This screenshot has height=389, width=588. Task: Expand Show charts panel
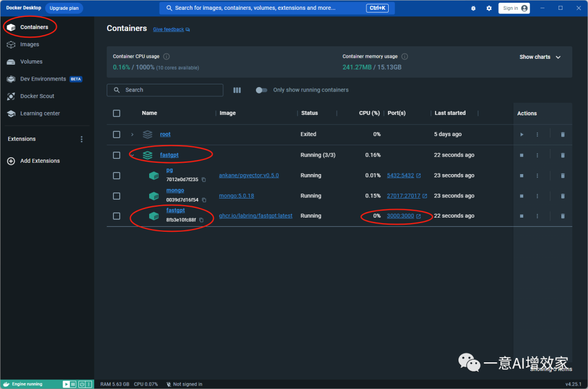click(540, 57)
